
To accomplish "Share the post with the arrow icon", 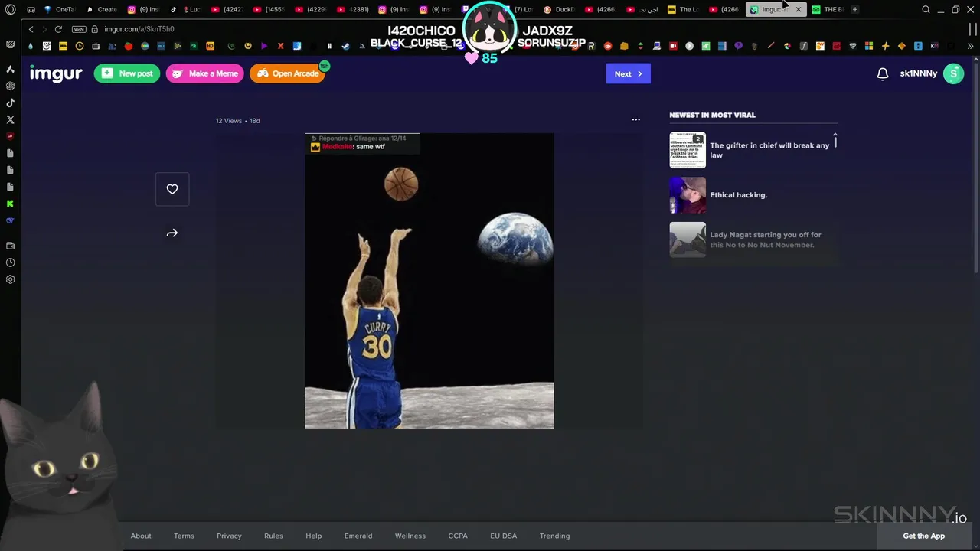I will coord(172,233).
